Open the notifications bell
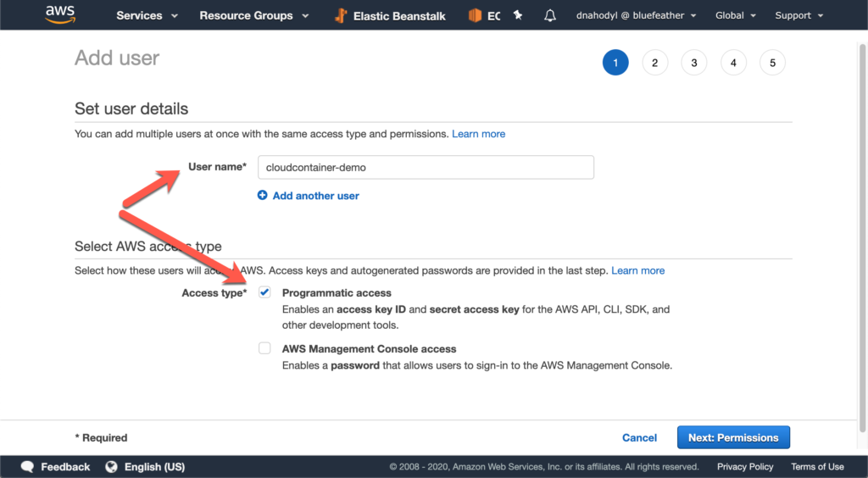868x478 pixels. point(550,15)
